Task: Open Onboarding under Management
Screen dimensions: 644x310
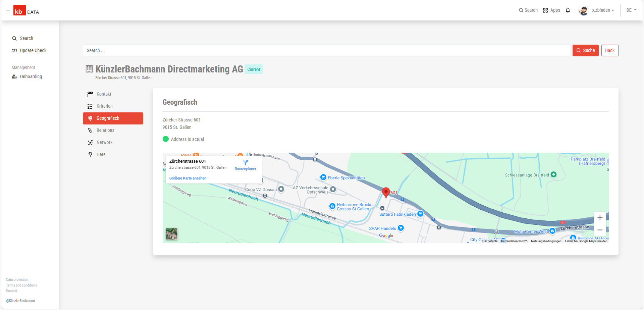Action: point(27,76)
